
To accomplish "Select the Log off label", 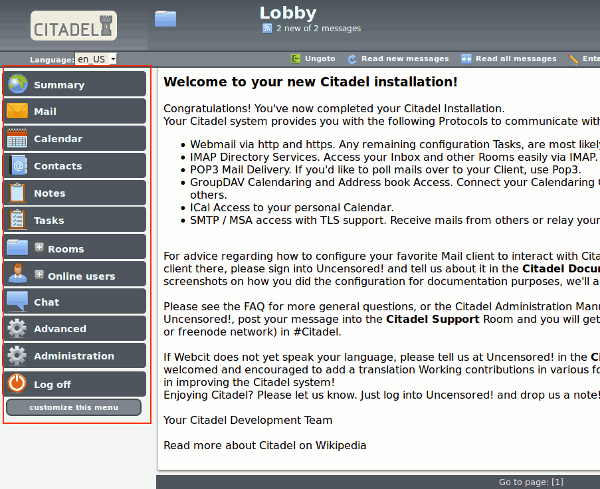I will (x=52, y=385).
